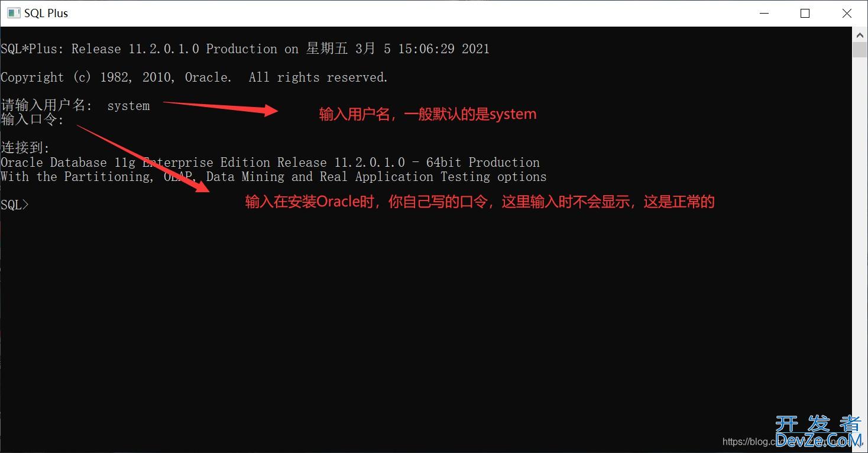The image size is (868, 453).
Task: Maximize the SQL Plus window
Action: 805,13
